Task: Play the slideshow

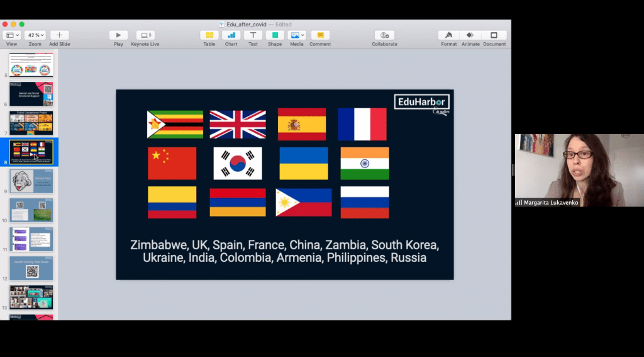Action: pos(118,35)
